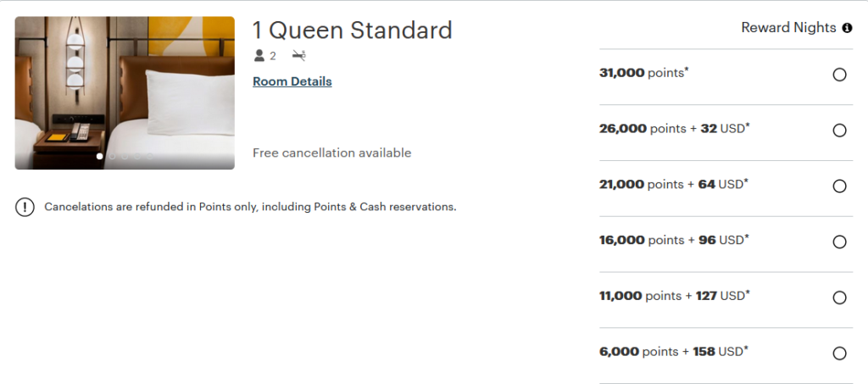The image size is (868, 384).
Task: Open the Room Details link
Action: pyautogui.click(x=292, y=81)
